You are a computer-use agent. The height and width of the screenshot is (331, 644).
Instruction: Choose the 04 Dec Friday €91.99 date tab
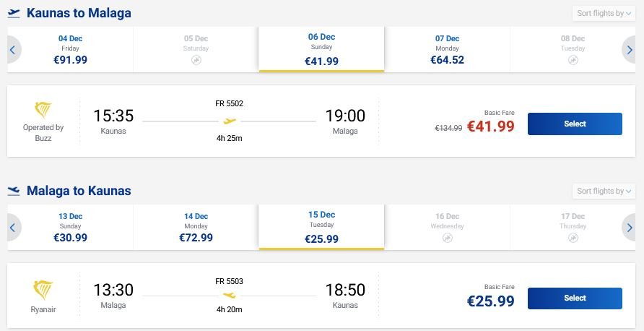(x=70, y=50)
